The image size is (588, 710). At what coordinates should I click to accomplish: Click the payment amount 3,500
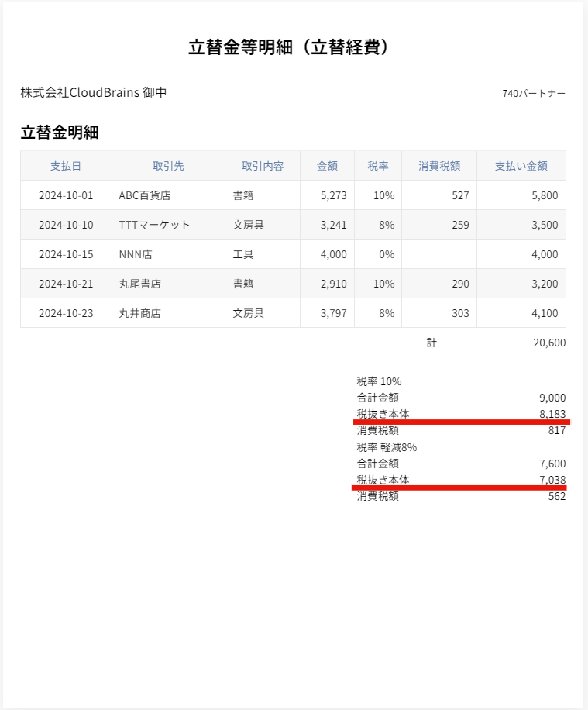[545, 225]
